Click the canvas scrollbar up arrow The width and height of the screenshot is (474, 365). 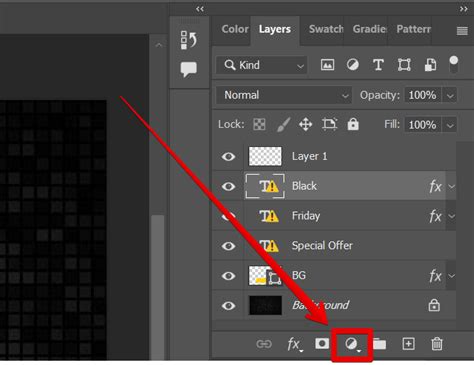point(159,45)
